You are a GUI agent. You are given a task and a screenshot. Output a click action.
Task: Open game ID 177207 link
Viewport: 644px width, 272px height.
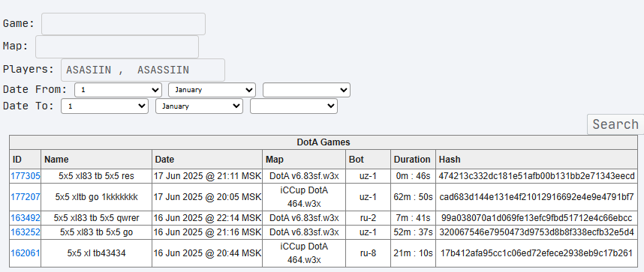(x=26, y=197)
